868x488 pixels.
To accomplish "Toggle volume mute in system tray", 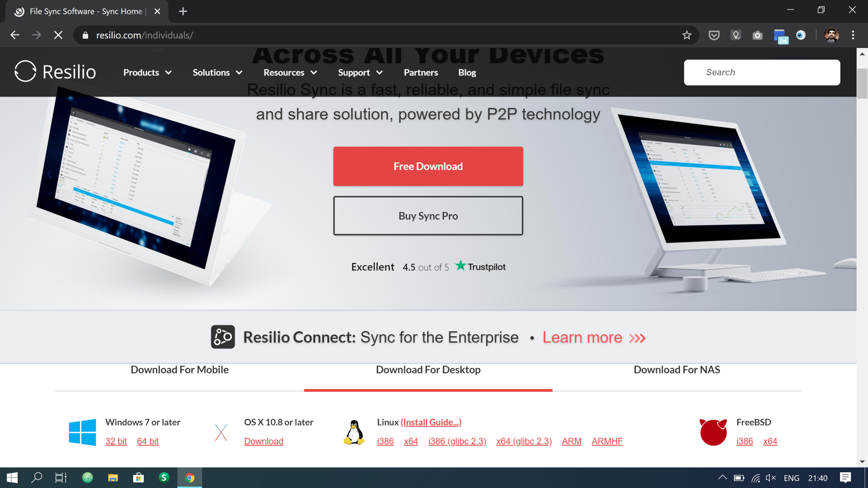I will click(771, 478).
